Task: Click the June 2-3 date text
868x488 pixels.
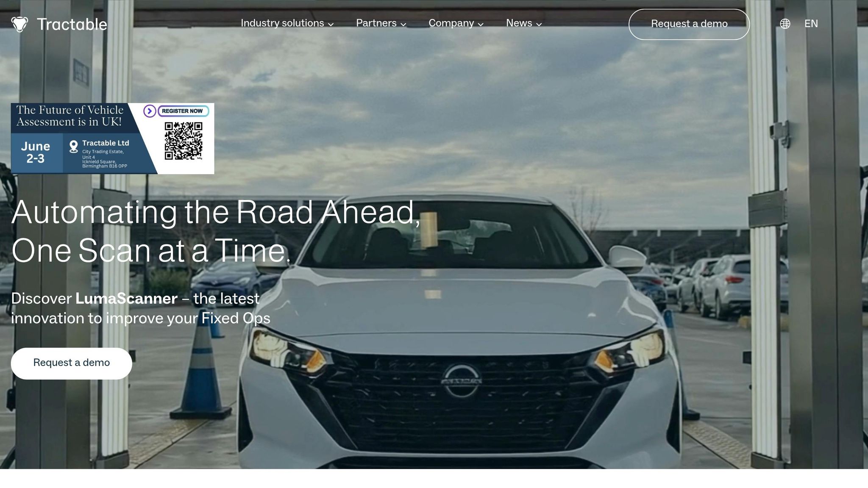Action: 36,152
